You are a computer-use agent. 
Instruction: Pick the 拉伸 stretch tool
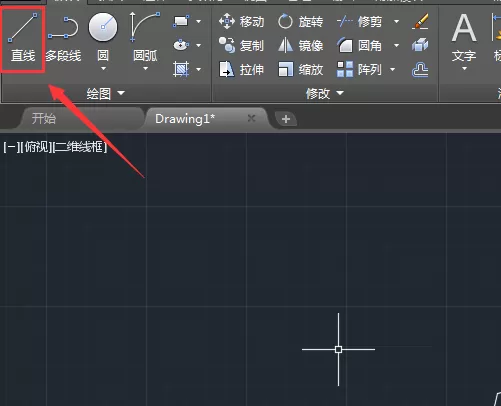pos(241,69)
